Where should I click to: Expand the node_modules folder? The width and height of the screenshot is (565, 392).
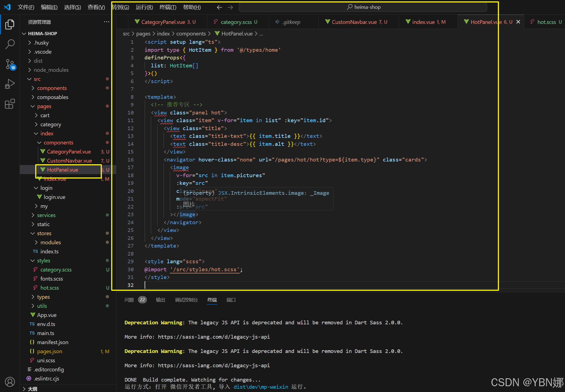[51, 70]
